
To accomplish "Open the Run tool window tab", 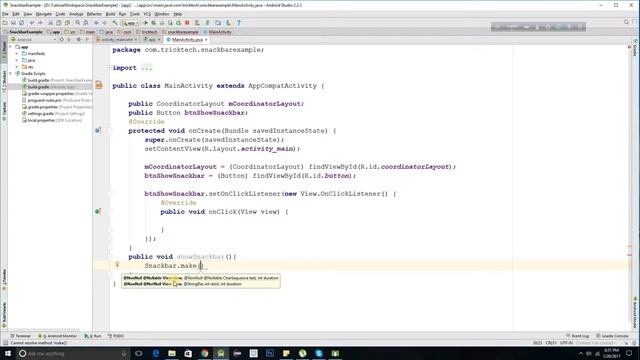I will pyautogui.click(x=93, y=336).
